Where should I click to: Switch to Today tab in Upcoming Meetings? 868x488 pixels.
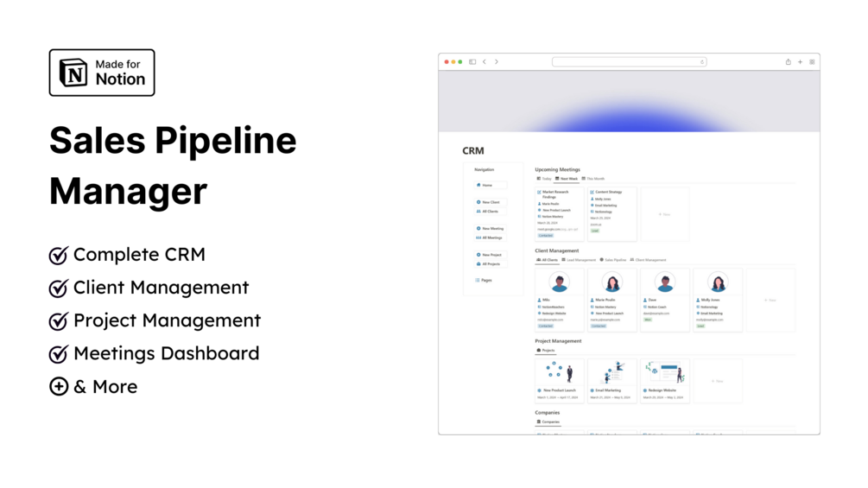544,179
